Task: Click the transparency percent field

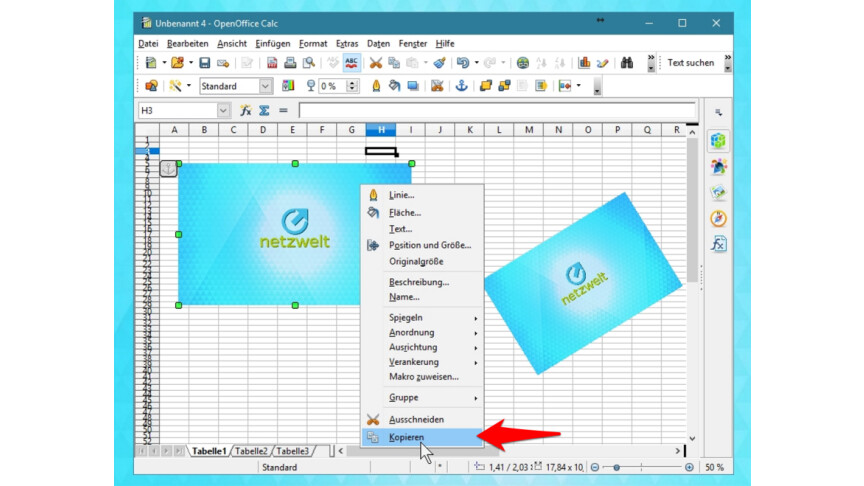Action: (332, 86)
